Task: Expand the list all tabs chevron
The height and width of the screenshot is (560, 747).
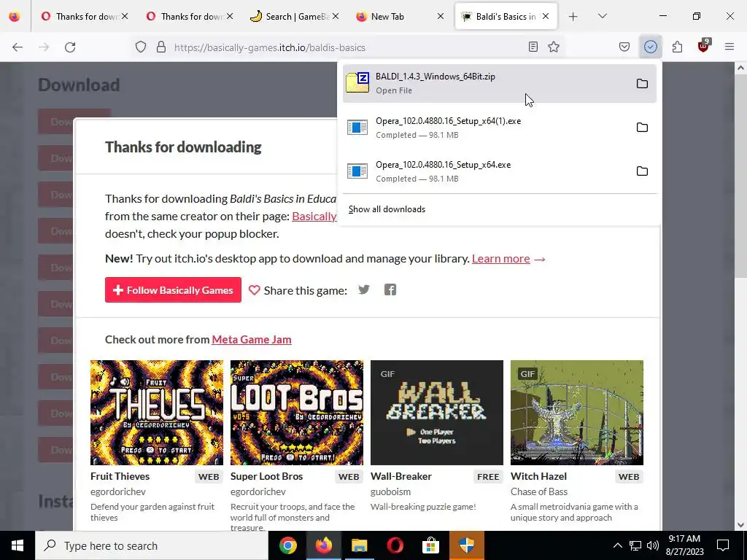Action: tap(602, 16)
